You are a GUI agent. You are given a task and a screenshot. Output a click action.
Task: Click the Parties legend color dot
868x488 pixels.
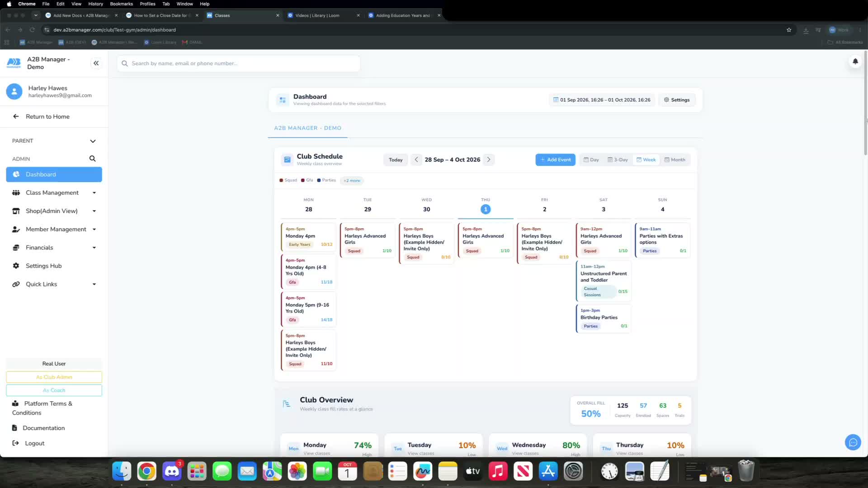pos(319,180)
